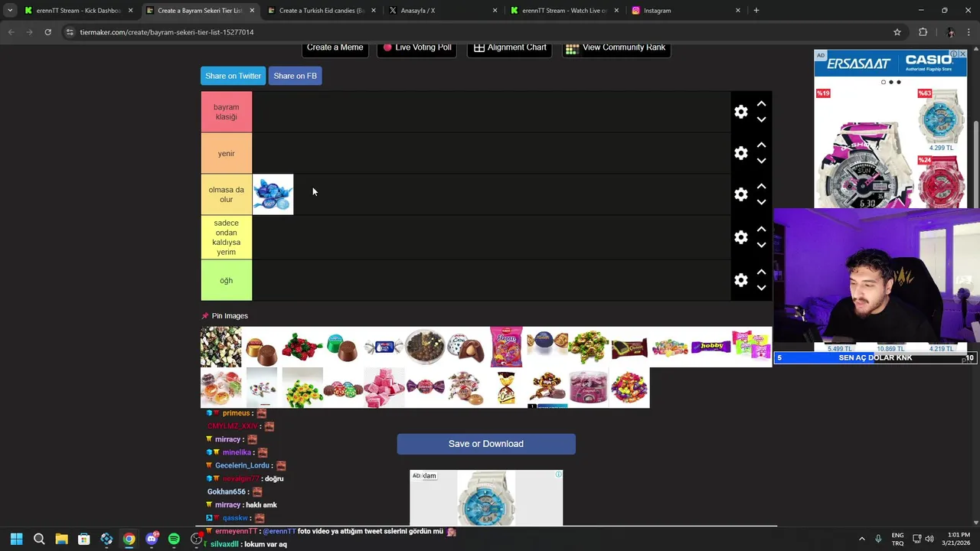Viewport: 980px width, 551px height.
Task: Pick the pink Elegan candy bag image
Action: click(506, 347)
